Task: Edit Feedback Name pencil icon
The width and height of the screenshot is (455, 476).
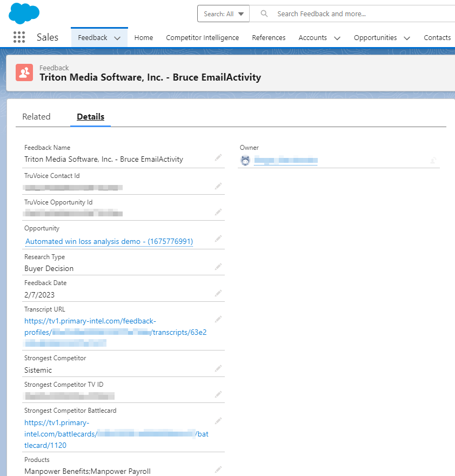Action: (x=218, y=157)
